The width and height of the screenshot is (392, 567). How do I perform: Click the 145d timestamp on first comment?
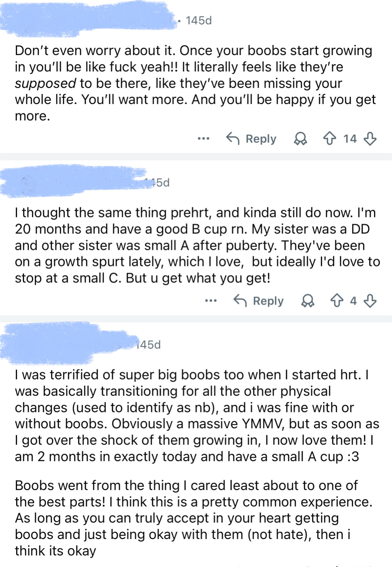pyautogui.click(x=198, y=21)
